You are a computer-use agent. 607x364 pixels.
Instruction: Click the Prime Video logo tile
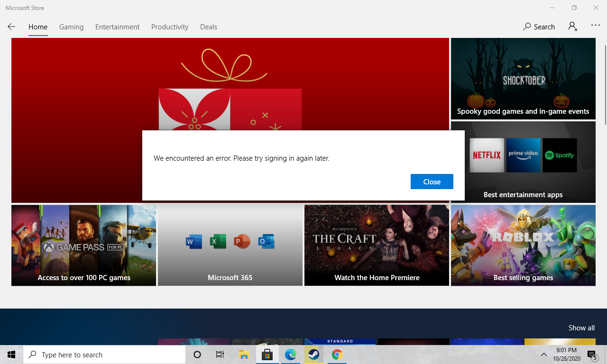(x=523, y=155)
